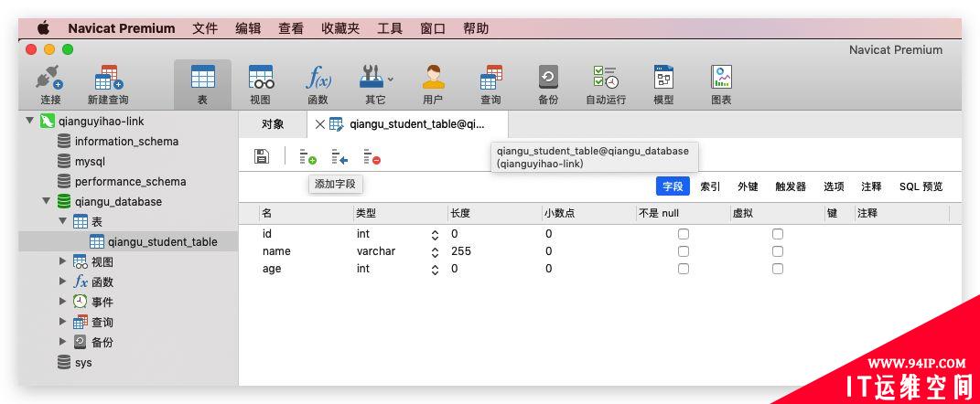
Task: Open type dropdown for name field
Action: coord(435,253)
